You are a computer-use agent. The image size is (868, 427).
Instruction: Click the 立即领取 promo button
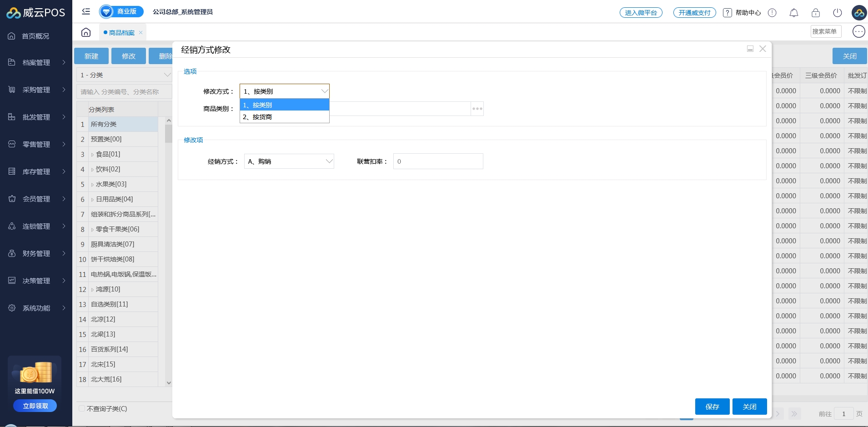point(35,406)
